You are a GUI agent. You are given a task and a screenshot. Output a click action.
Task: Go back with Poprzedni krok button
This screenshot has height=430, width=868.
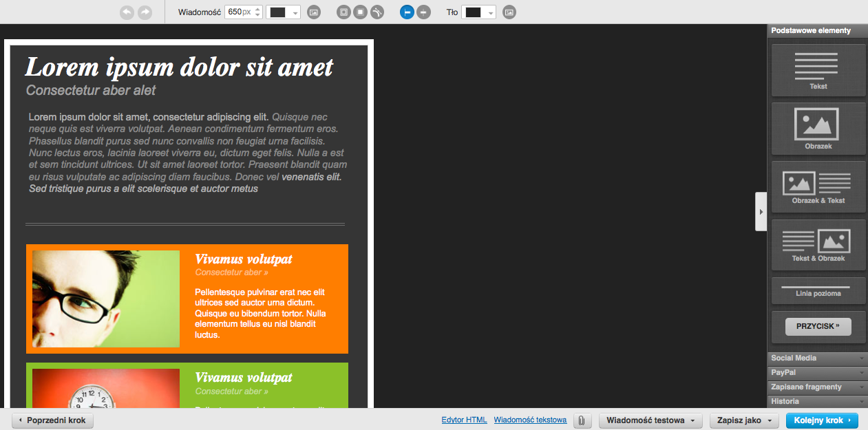52,420
